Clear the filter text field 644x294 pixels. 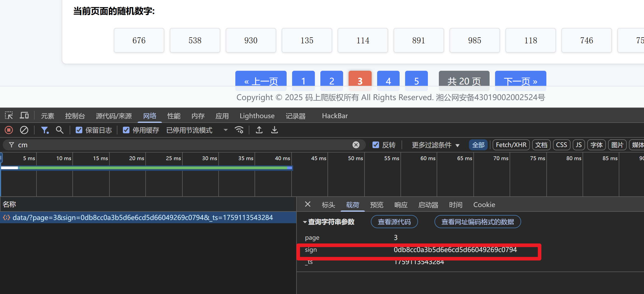[x=356, y=145]
